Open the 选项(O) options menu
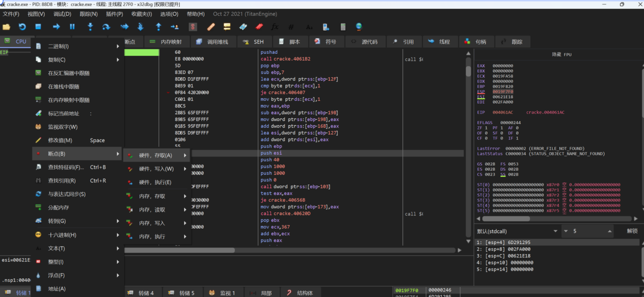The height and width of the screenshot is (297, 644). pyautogui.click(x=169, y=14)
